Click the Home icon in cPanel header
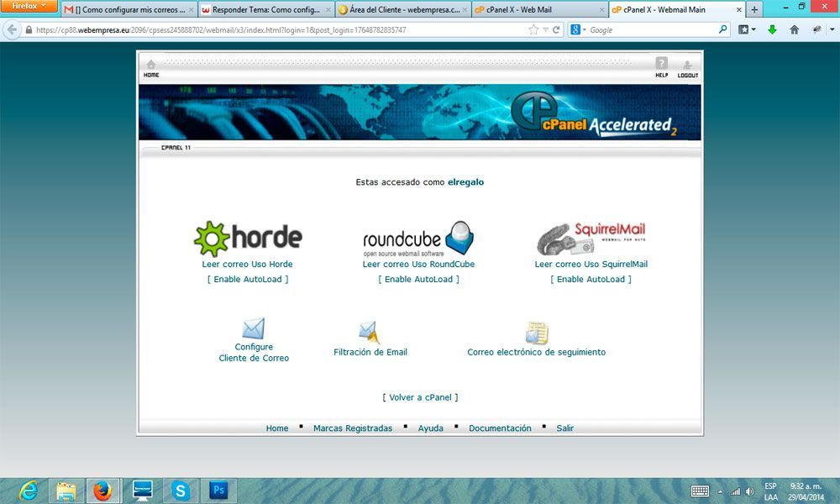Image resolution: width=840 pixels, height=504 pixels. coord(151,68)
